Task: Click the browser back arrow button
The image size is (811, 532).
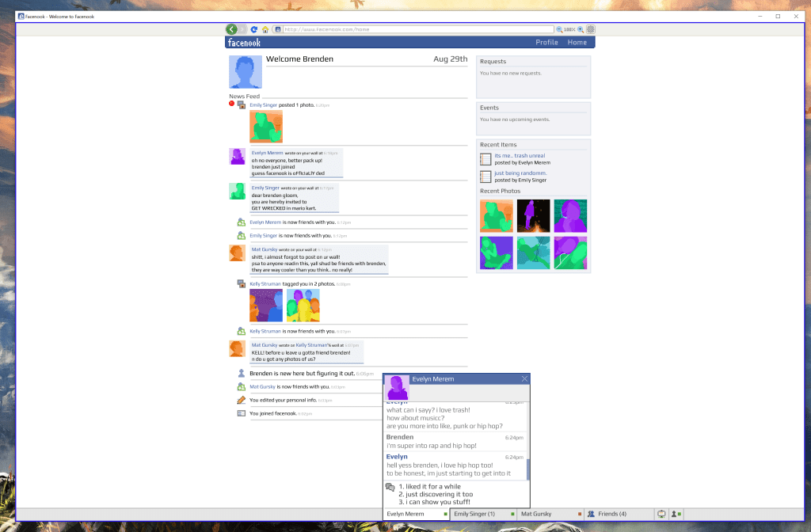Action: point(231,29)
